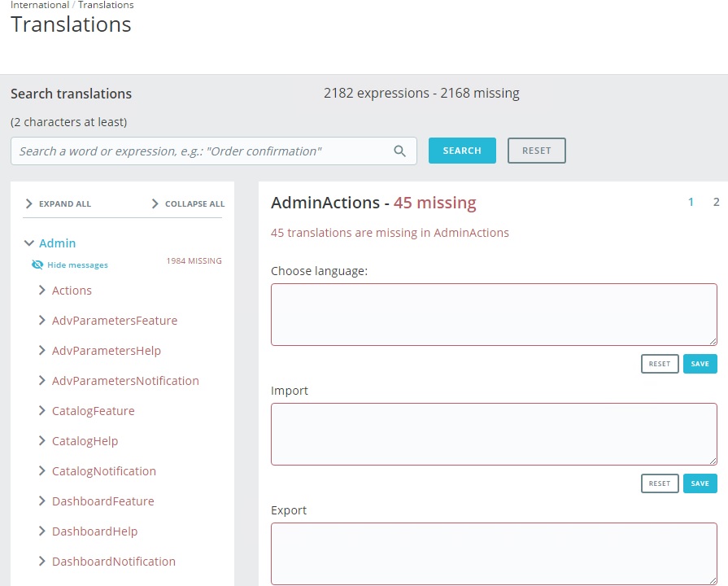Click the Collapse All chevron icon
The width and height of the screenshot is (728, 586).
coord(155,203)
